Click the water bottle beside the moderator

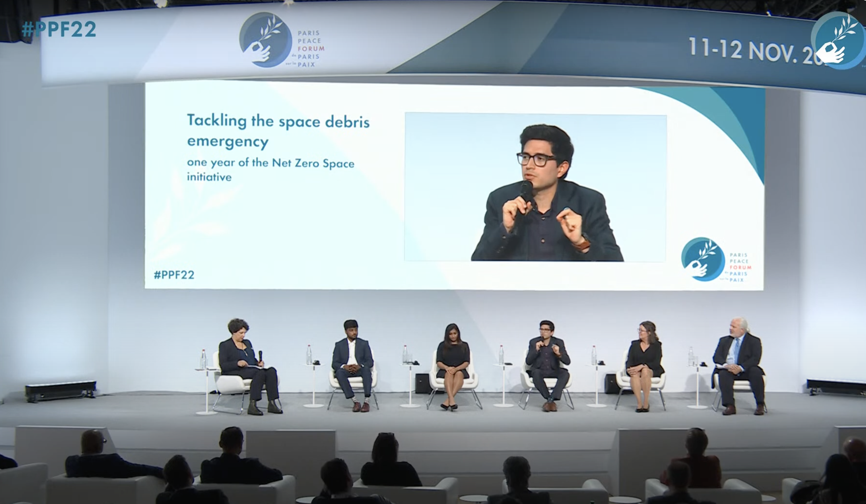pyautogui.click(x=203, y=359)
